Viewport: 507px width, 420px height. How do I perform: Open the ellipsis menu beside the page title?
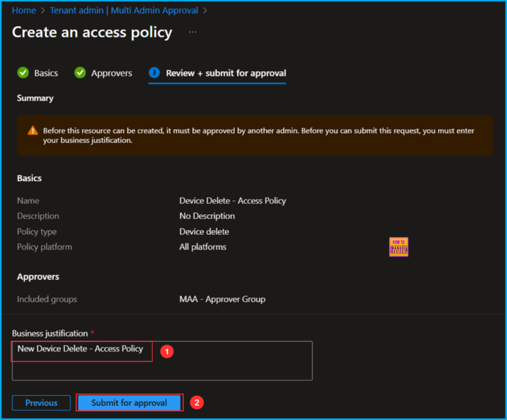coord(192,31)
